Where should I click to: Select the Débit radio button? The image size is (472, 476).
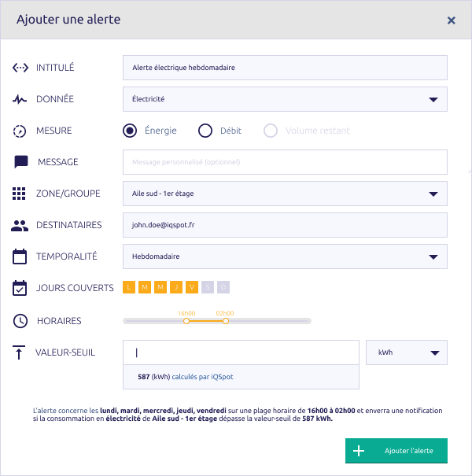pyautogui.click(x=205, y=131)
